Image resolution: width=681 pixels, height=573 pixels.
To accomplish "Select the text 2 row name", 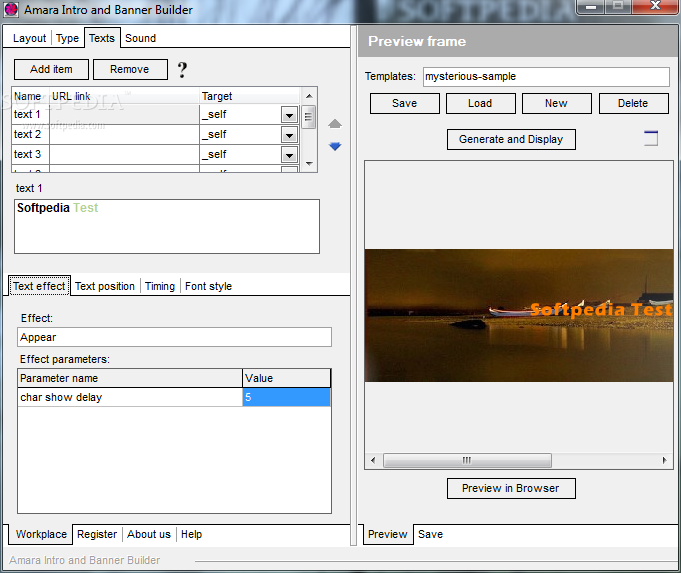I will pos(30,134).
